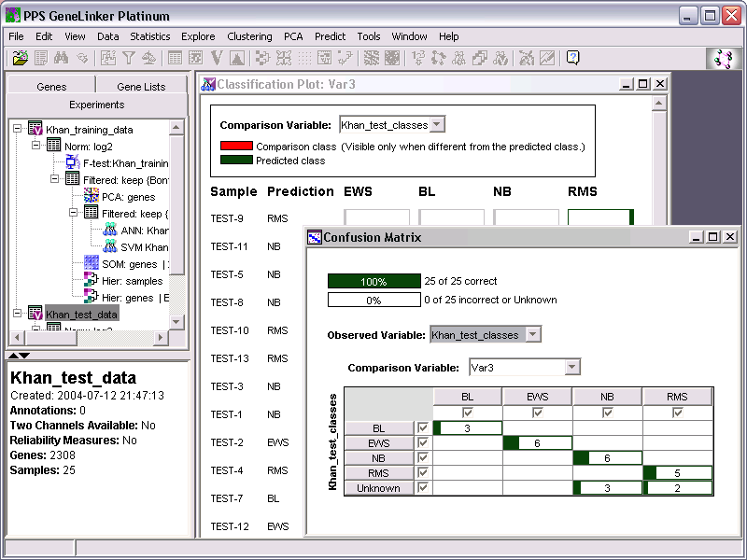Click the experiments tree scroll down arrow
Viewport: 747px width, 560px height.
176,321
